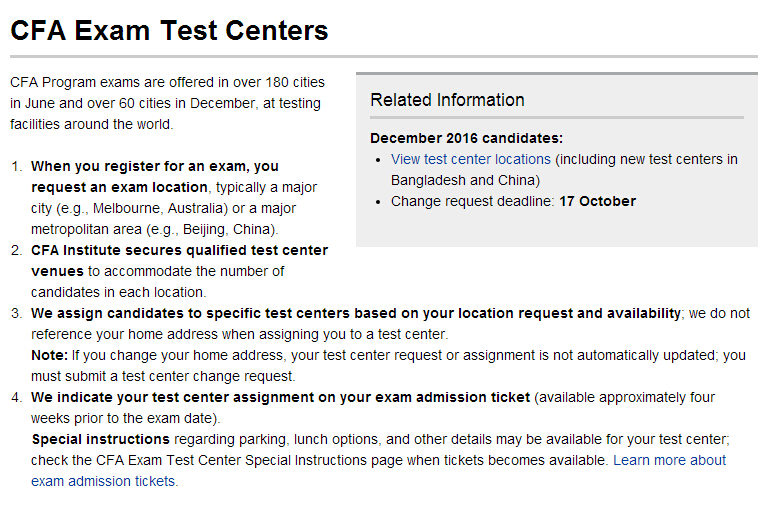Follow Learn more about exam admission tickets link

tap(669, 460)
